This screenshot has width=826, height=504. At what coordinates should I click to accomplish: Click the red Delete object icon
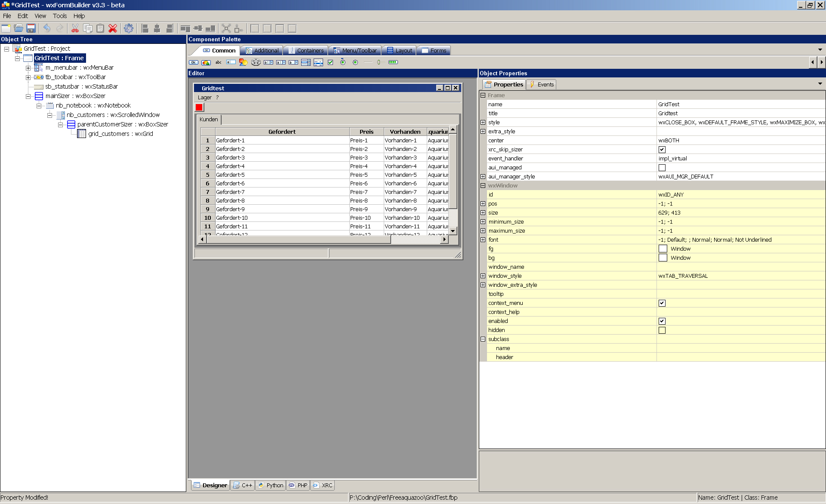(113, 28)
